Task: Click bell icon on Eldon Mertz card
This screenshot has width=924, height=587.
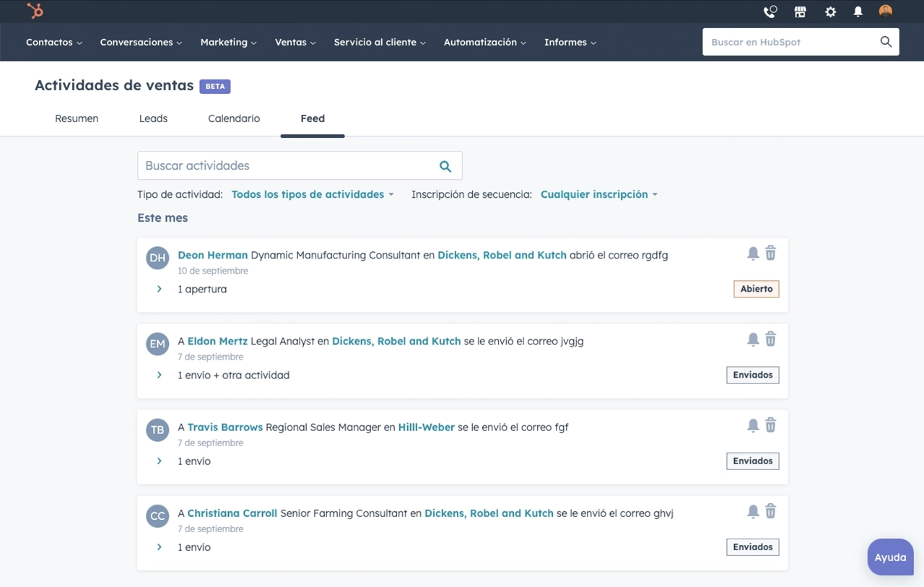Action: tap(753, 339)
